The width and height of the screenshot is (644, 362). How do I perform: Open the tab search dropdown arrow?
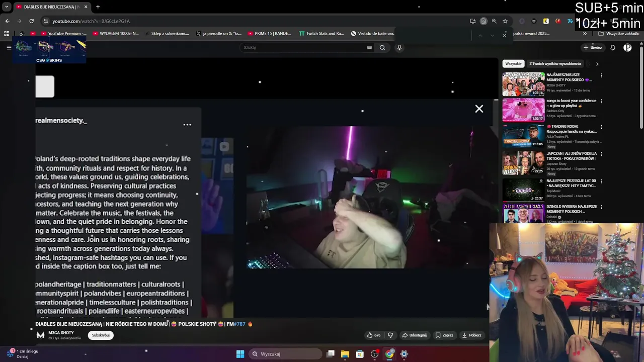tap(7, 7)
